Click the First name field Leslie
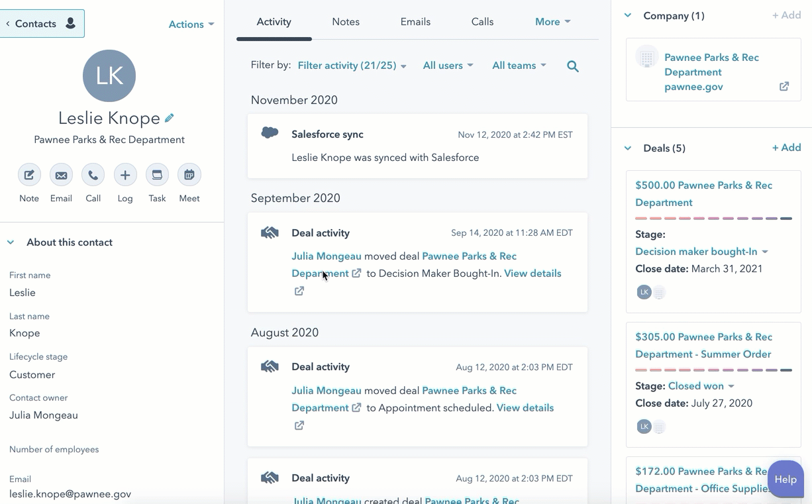Image resolution: width=812 pixels, height=504 pixels. click(x=23, y=293)
